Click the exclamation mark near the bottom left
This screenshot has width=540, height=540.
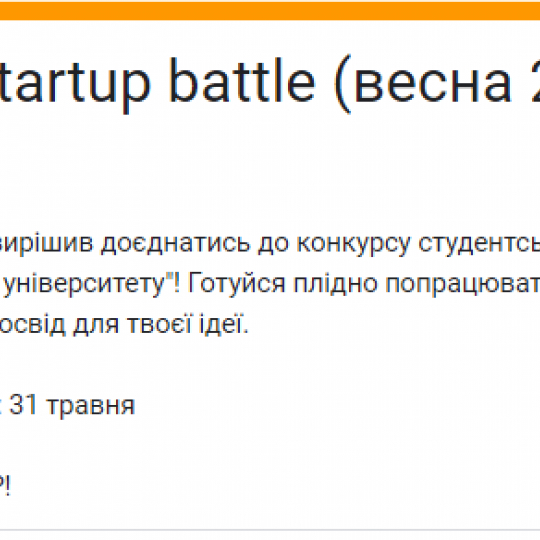click(8, 485)
